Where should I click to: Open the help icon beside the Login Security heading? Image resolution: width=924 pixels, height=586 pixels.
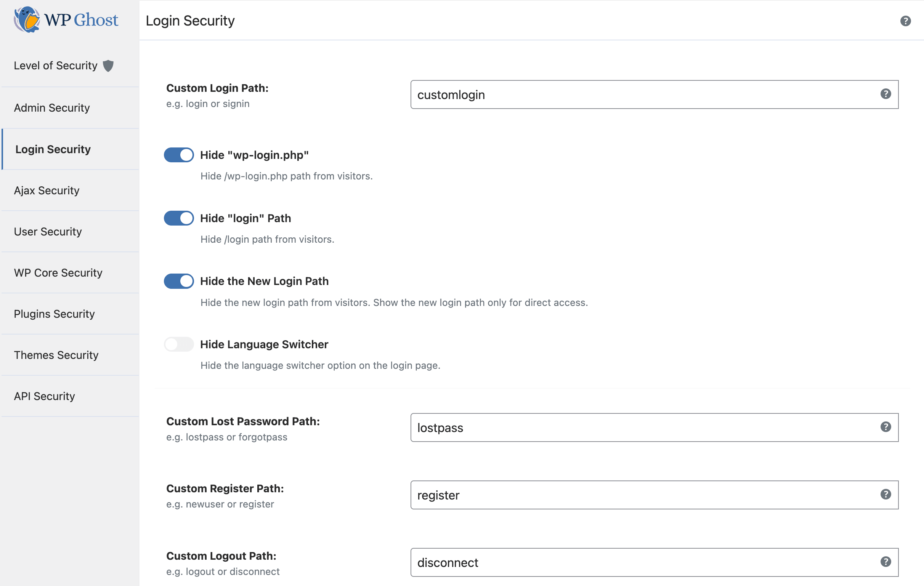[905, 21]
